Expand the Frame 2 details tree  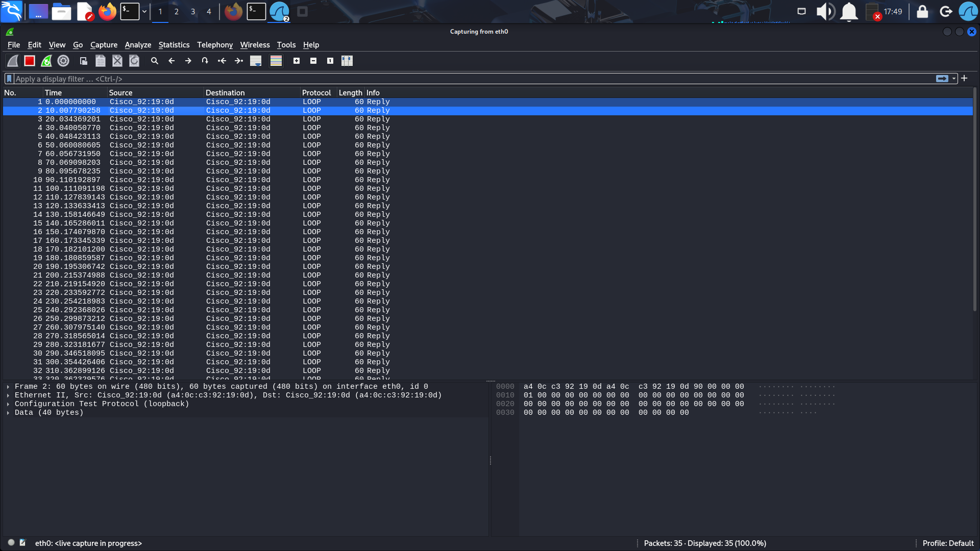tap(8, 387)
